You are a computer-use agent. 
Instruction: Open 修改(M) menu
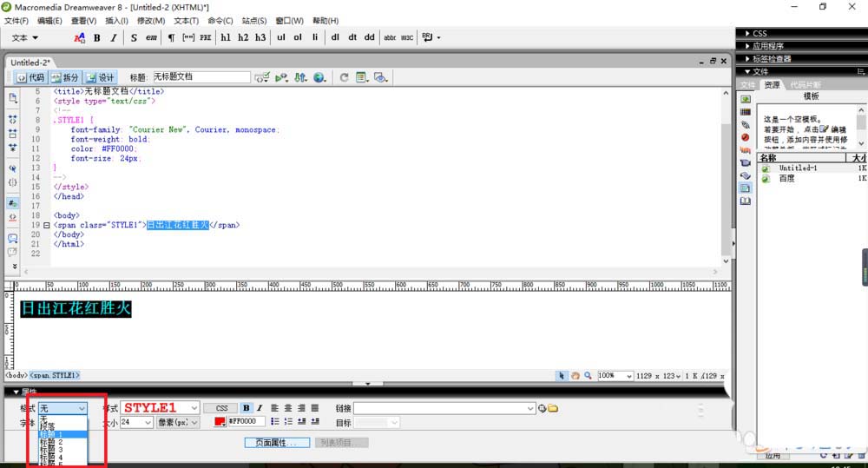tap(151, 21)
